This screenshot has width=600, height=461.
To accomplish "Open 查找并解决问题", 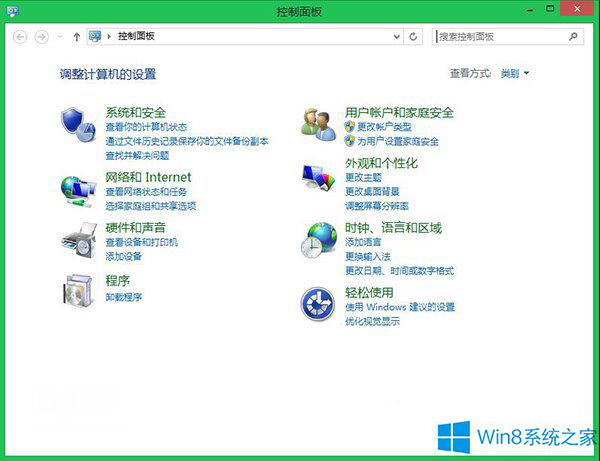I will pyautogui.click(x=137, y=155).
